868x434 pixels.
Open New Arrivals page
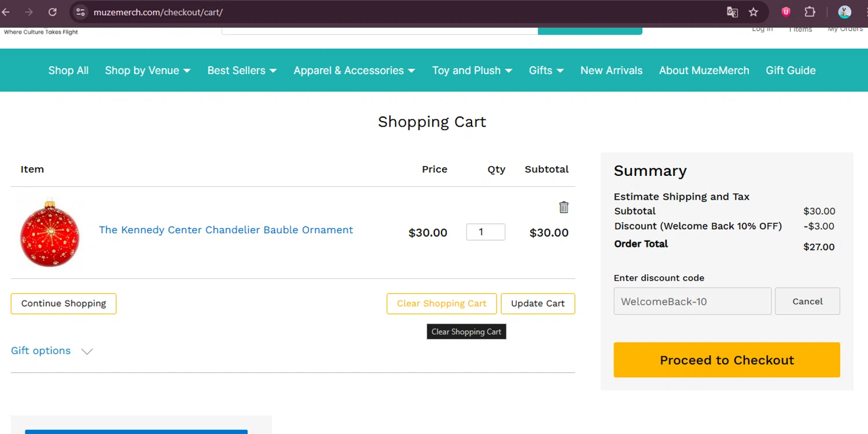pyautogui.click(x=611, y=71)
